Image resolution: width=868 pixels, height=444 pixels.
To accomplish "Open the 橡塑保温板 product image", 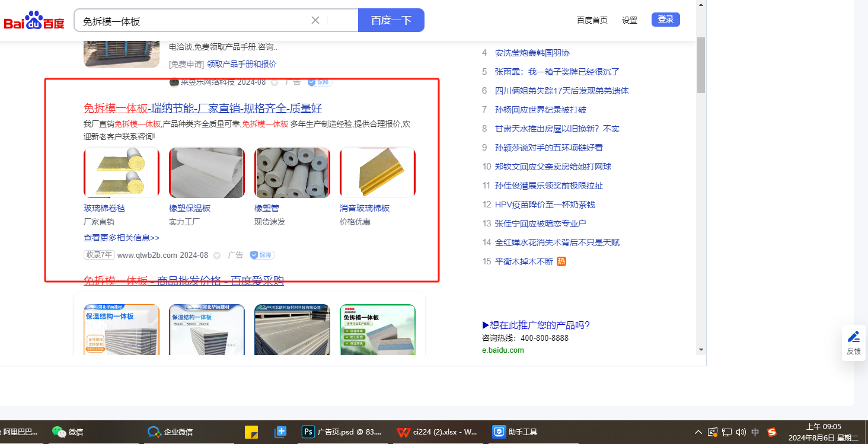I will [207, 173].
